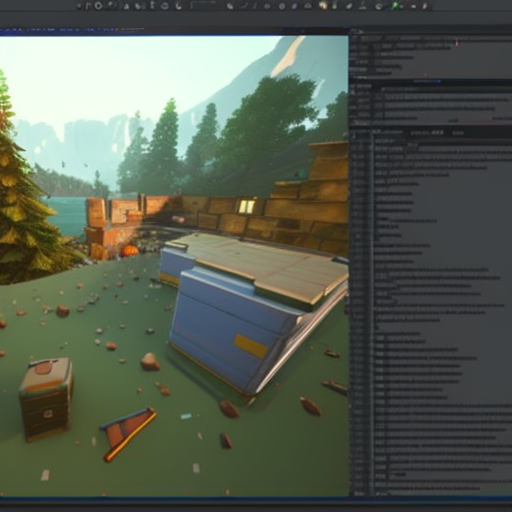Click the tall T-shaped toolbar icon
The height and width of the screenshot is (512, 512).
coord(152,5)
